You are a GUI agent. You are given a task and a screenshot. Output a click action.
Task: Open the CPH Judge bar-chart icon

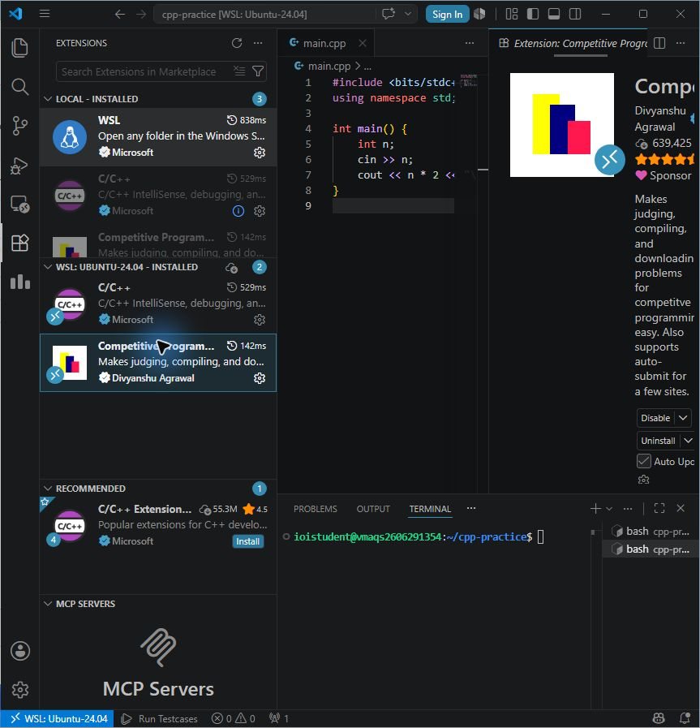(19, 282)
